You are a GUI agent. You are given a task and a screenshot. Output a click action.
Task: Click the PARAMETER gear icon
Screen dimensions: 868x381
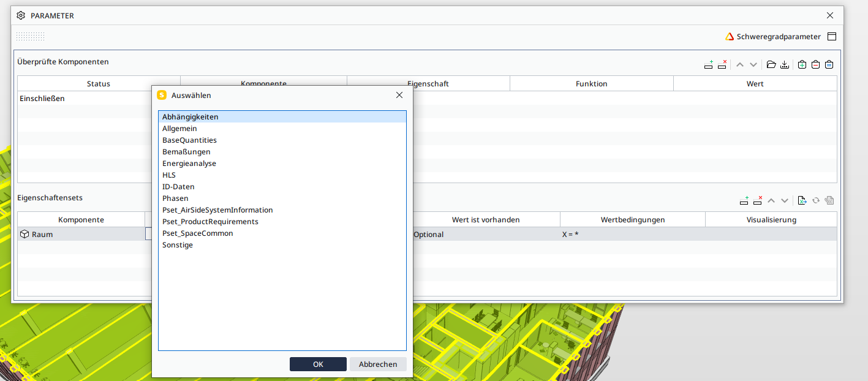click(21, 15)
